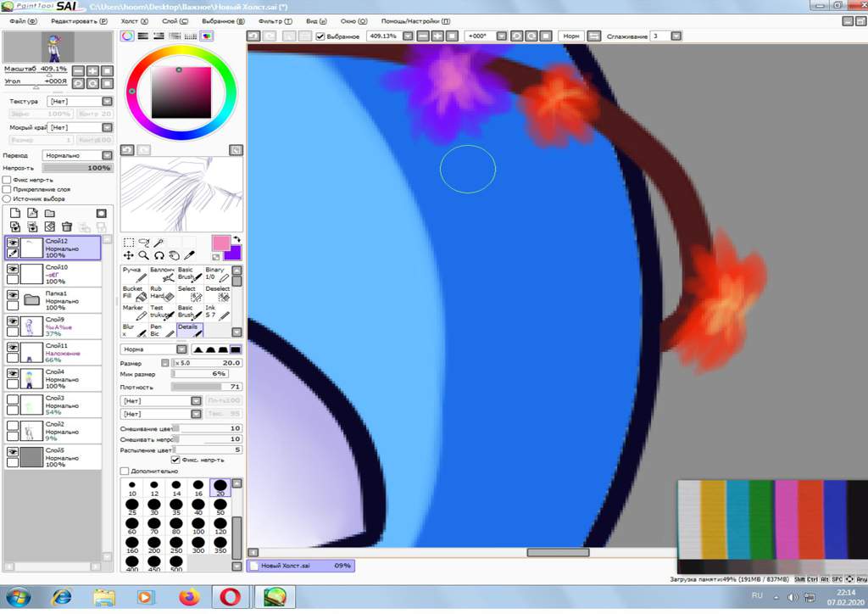Screen dimensions: 868x614
Task: Hide layer Слой12 with eye icon
Action: click(x=13, y=243)
